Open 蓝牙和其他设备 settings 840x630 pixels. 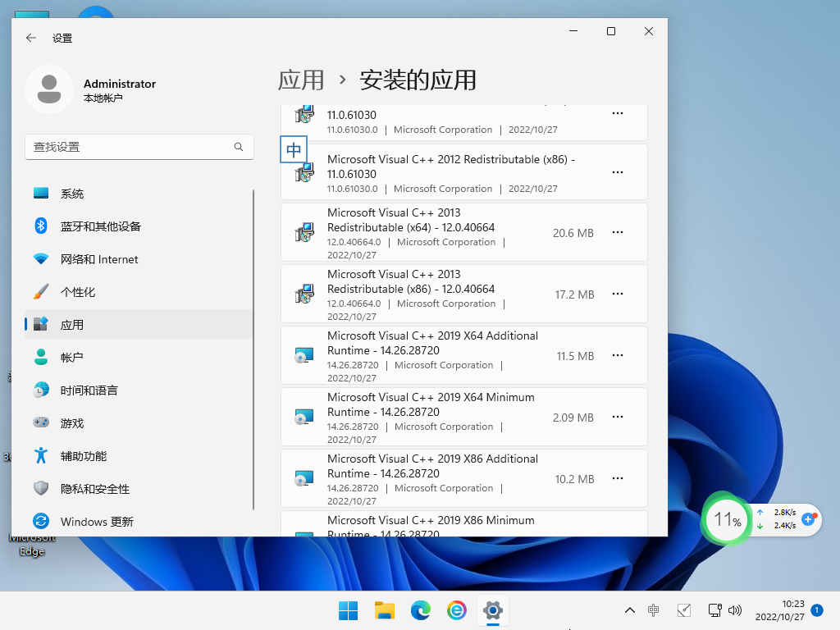tap(99, 226)
